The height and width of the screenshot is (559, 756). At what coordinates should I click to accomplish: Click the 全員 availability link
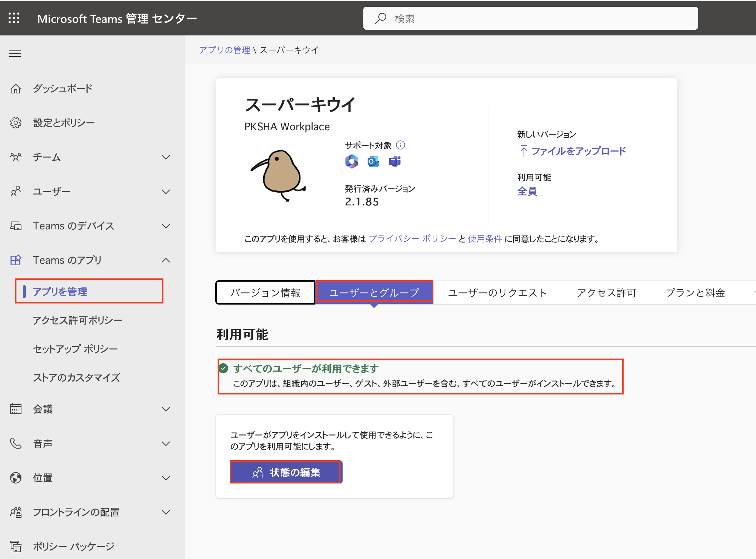(x=527, y=191)
